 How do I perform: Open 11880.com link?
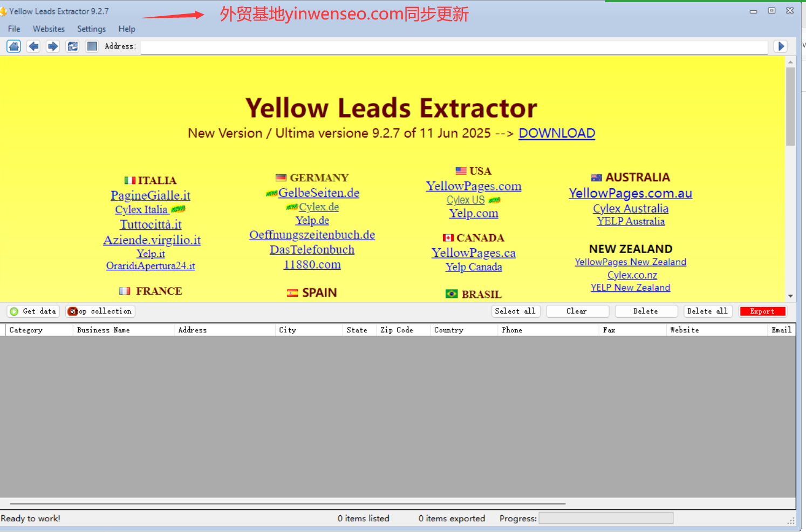click(312, 264)
